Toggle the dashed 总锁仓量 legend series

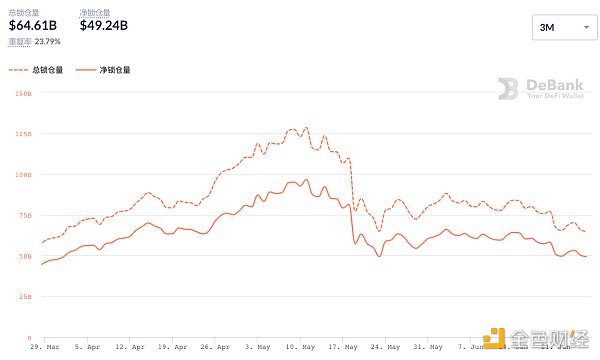(36, 70)
